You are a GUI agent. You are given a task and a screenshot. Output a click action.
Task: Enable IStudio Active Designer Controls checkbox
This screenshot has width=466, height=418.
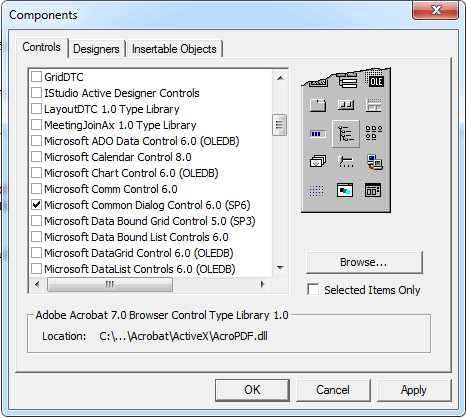pyautogui.click(x=36, y=93)
